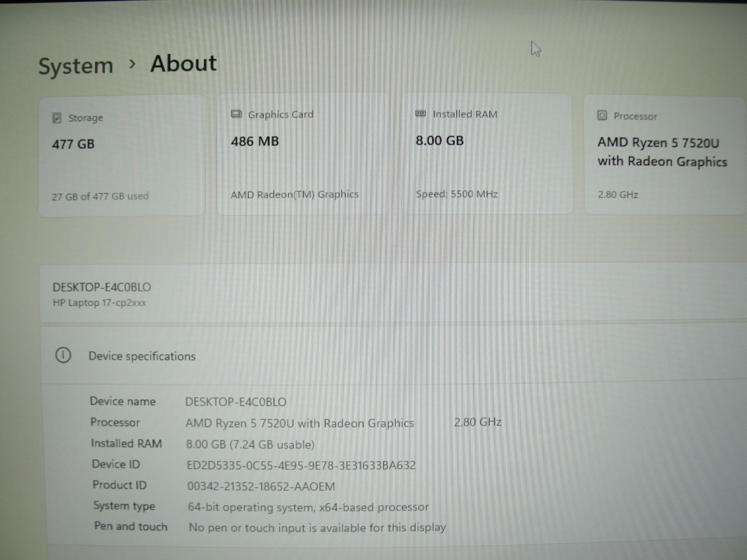Select the 'Device ID' row label
Image resolution: width=747 pixels, height=560 pixels.
pyautogui.click(x=116, y=464)
